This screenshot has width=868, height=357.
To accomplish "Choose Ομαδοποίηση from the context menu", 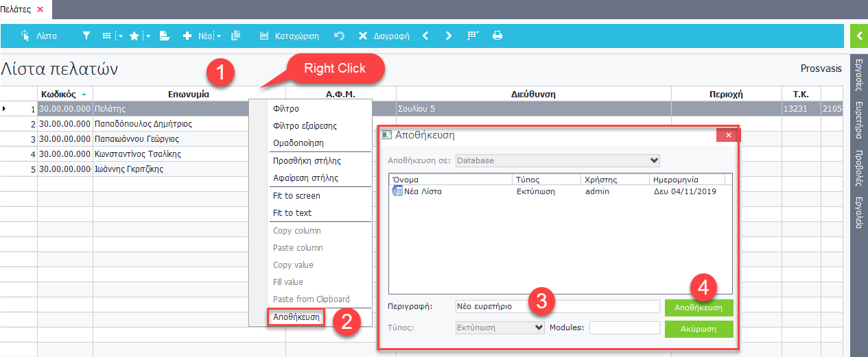I will [x=298, y=143].
